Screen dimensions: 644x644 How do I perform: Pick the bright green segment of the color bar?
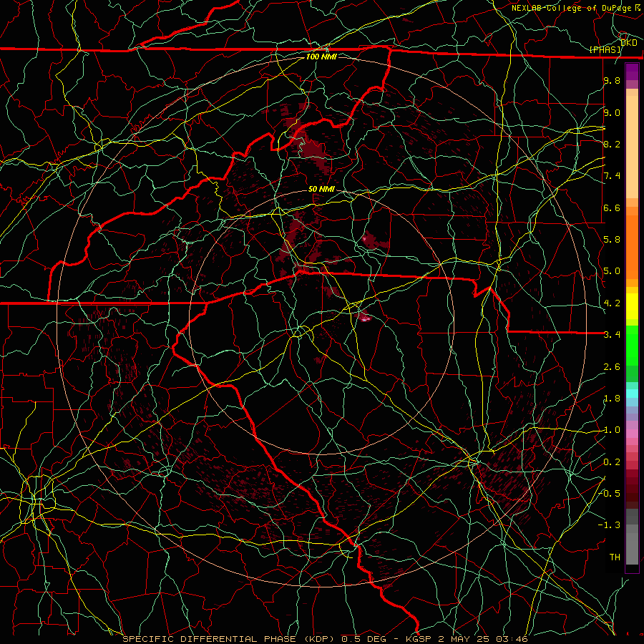(632, 345)
